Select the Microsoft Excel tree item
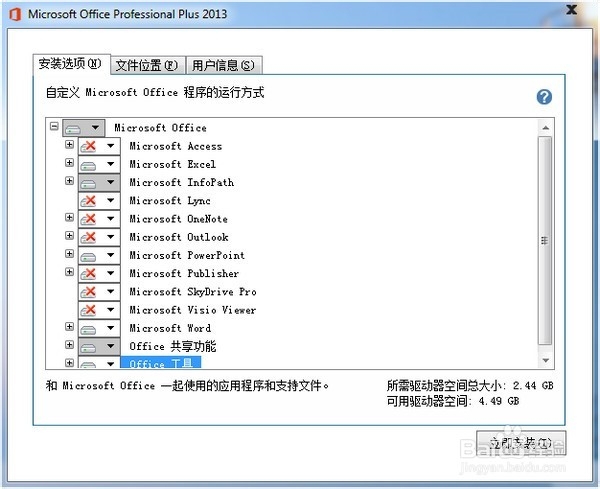The image size is (600, 489). 173,165
